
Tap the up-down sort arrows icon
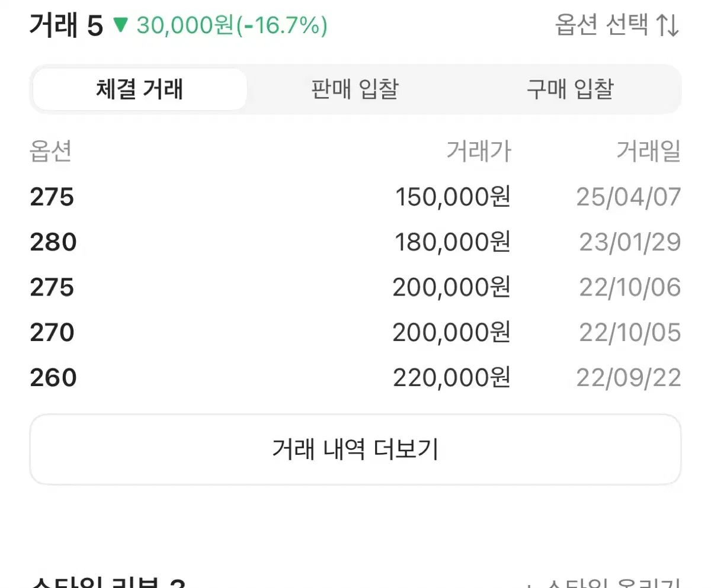(x=667, y=26)
